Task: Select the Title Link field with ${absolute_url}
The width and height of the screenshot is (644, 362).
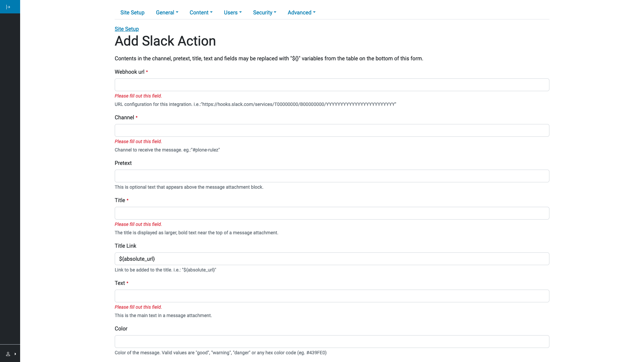Action: [x=332, y=259]
